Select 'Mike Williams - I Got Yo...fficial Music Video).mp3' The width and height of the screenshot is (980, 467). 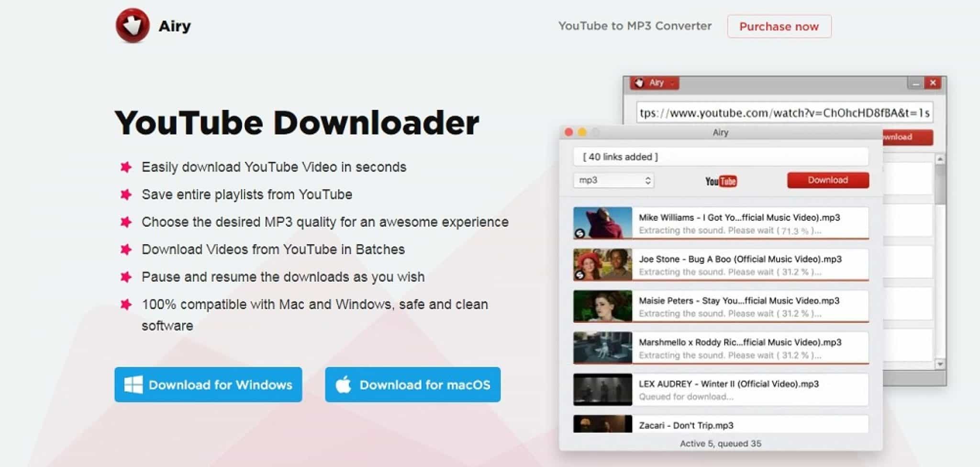[739, 217]
